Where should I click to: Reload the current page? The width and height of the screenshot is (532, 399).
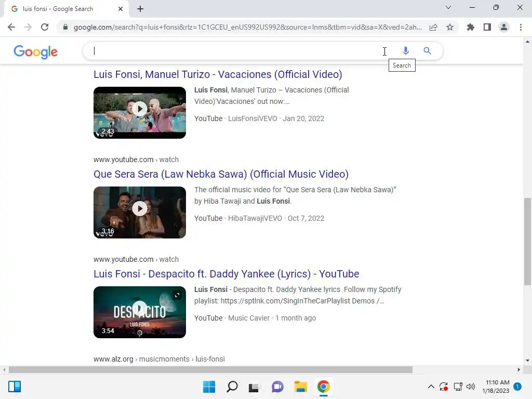click(x=45, y=27)
